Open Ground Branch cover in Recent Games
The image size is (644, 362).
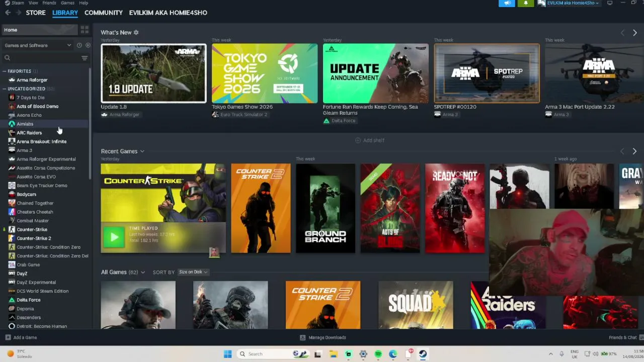(326, 208)
